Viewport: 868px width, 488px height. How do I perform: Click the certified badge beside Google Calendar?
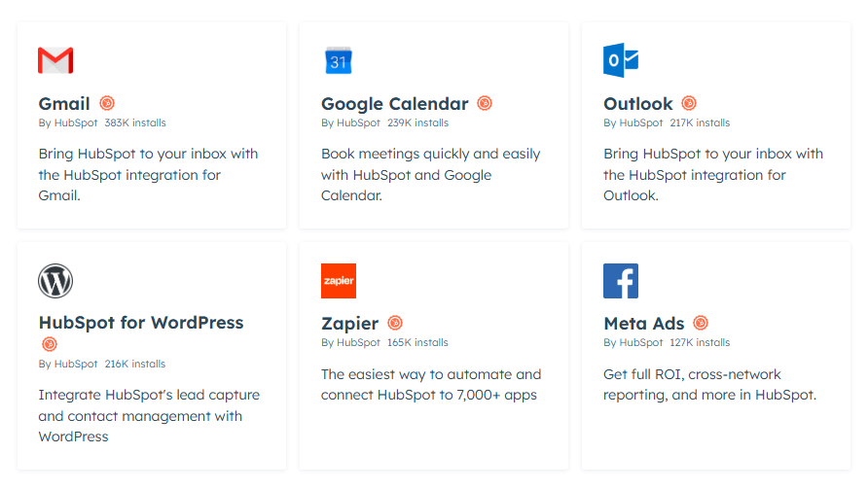(x=485, y=103)
